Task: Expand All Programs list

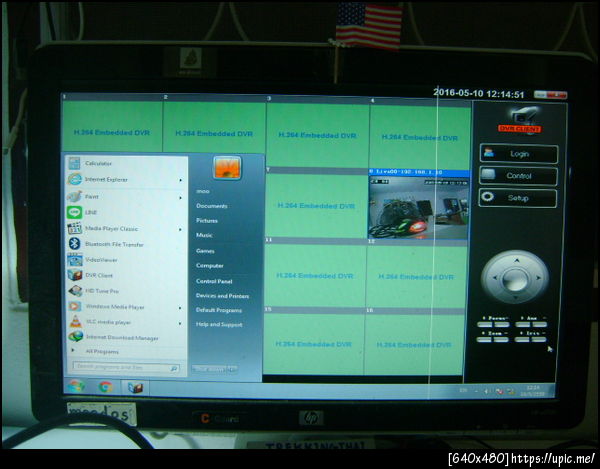Action: point(126,351)
